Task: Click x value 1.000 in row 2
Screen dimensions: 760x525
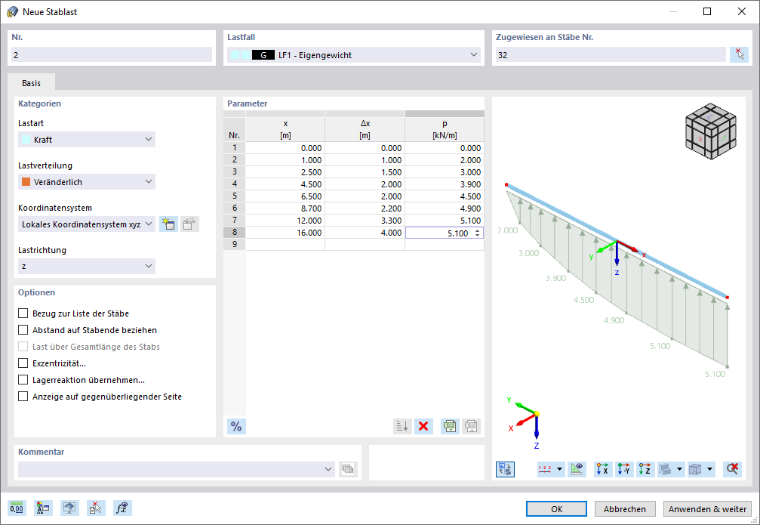Action: [285, 159]
